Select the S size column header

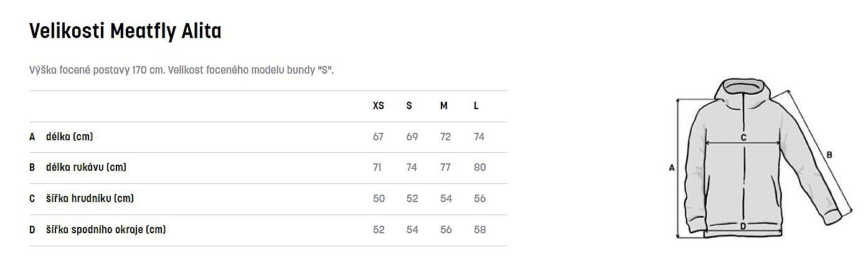(409, 106)
